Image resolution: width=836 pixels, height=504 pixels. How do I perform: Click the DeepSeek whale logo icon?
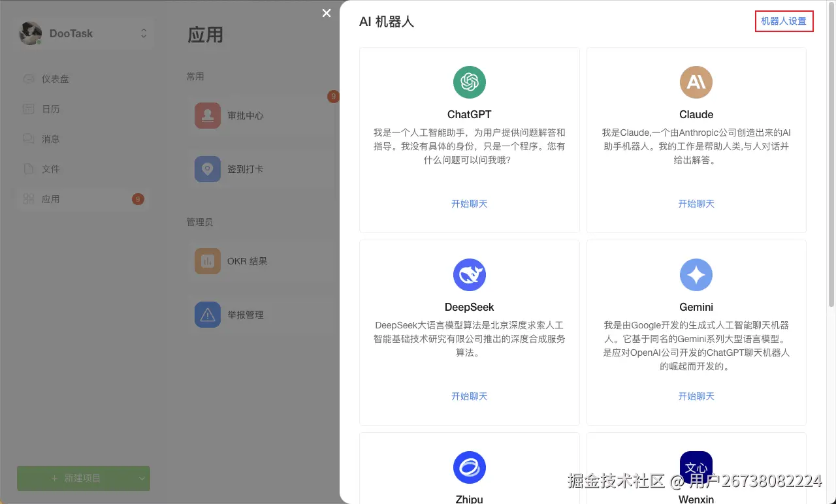point(470,275)
